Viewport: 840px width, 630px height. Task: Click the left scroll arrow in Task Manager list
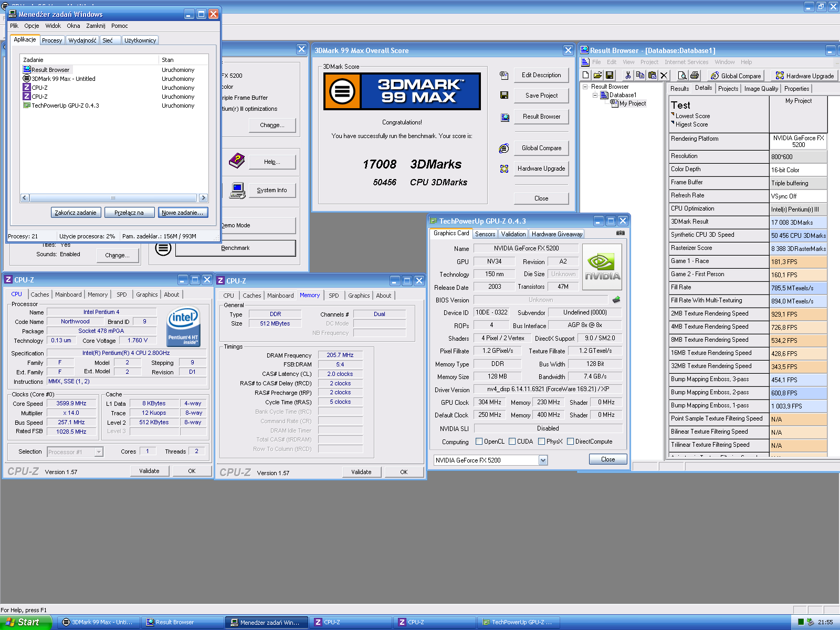[x=25, y=198]
